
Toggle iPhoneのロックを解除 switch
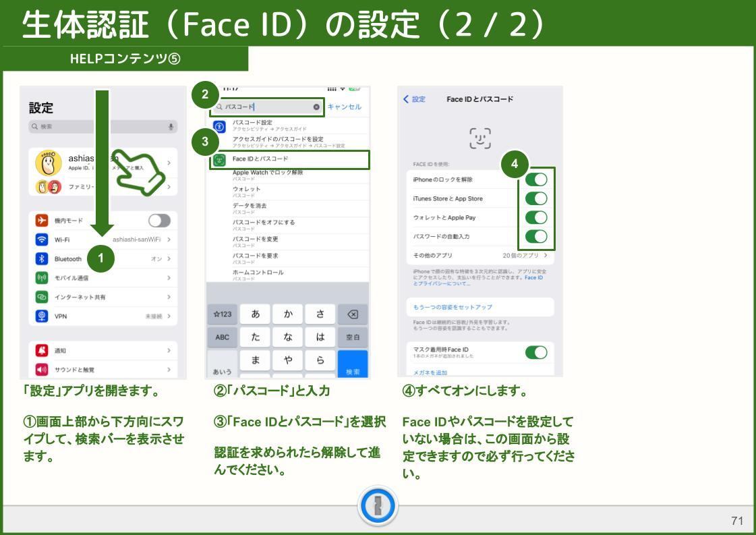pos(536,179)
